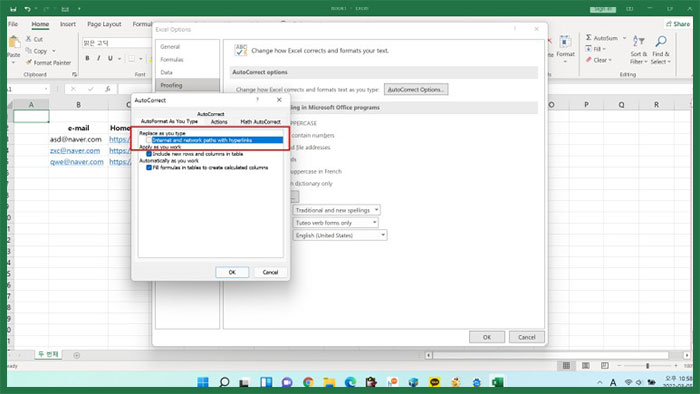The height and width of the screenshot is (394, 700).
Task: Click the Paste clipboard icon in the Excel ribbon
Action: [x=14, y=42]
